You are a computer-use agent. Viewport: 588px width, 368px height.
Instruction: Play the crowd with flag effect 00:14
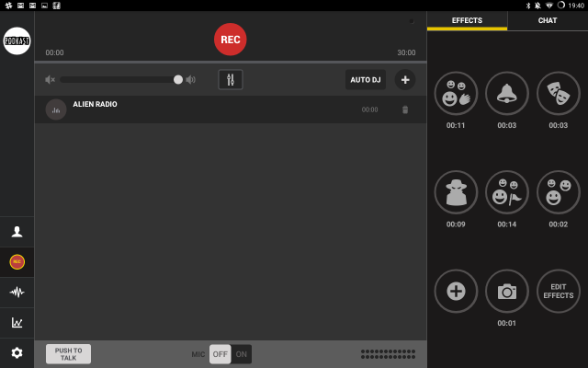507,192
